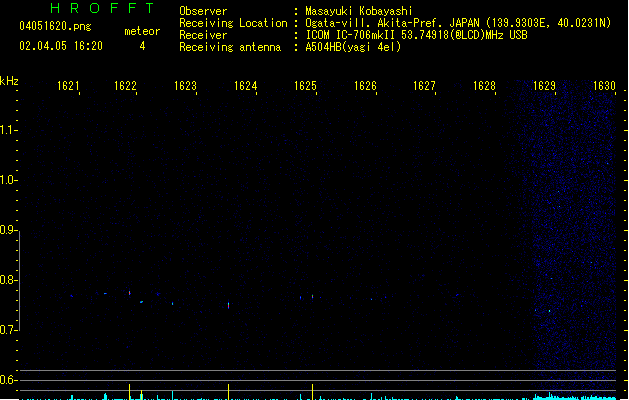Click the 'meteor' count label
The height and width of the screenshot is (400, 629).
click(x=142, y=31)
